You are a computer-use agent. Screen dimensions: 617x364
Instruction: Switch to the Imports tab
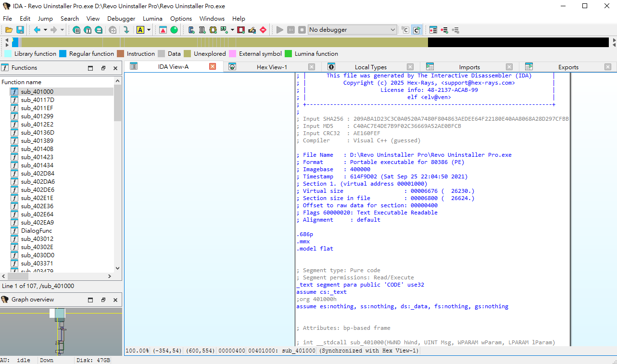pyautogui.click(x=469, y=67)
